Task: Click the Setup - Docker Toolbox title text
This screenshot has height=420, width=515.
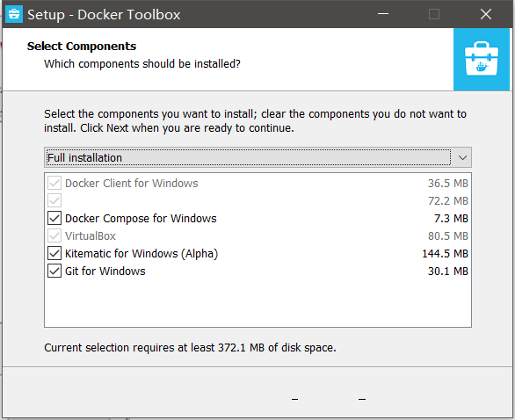Action: tap(104, 15)
